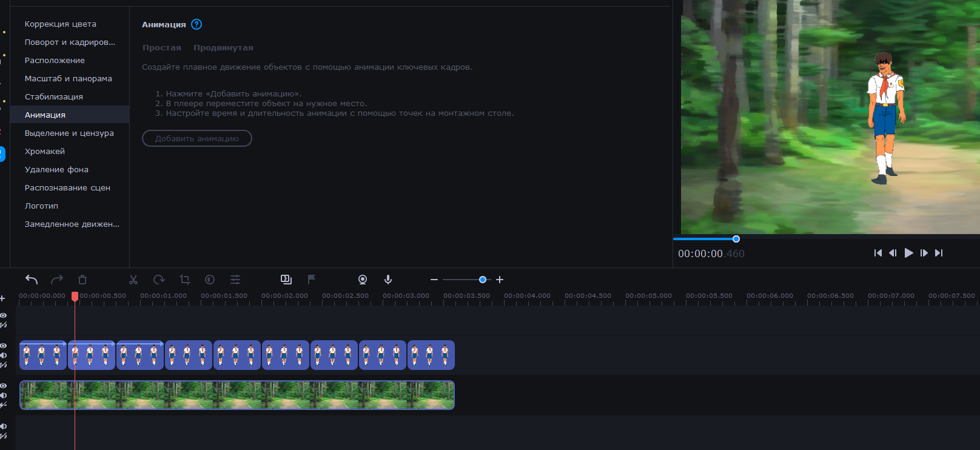Open the crop tool
Screen dimensions: 980x450
coord(185,280)
